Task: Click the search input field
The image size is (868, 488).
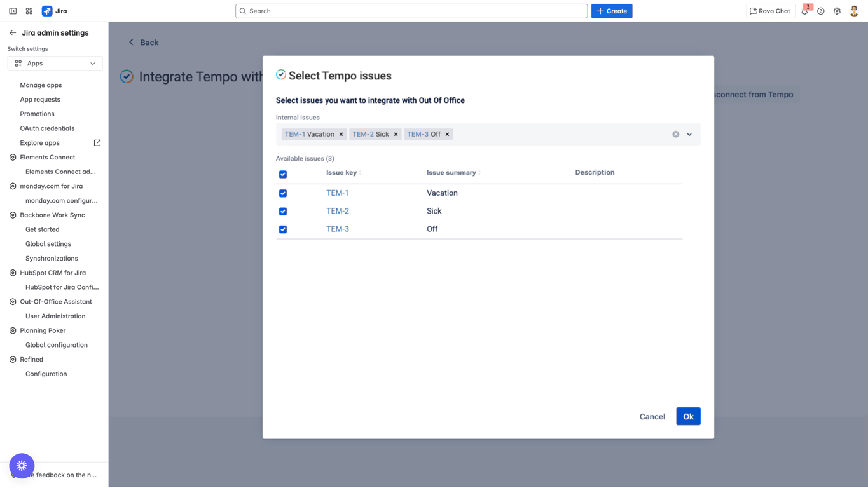Action: point(411,11)
